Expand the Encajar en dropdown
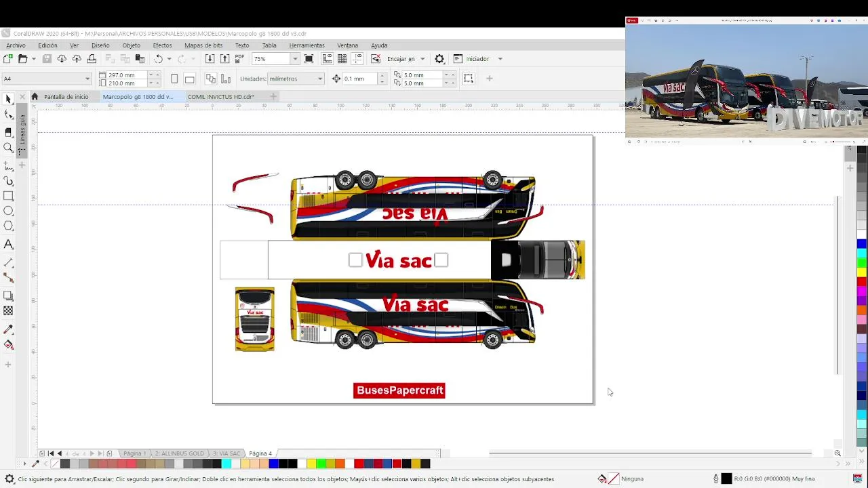The height and width of the screenshot is (488, 868). coord(422,59)
